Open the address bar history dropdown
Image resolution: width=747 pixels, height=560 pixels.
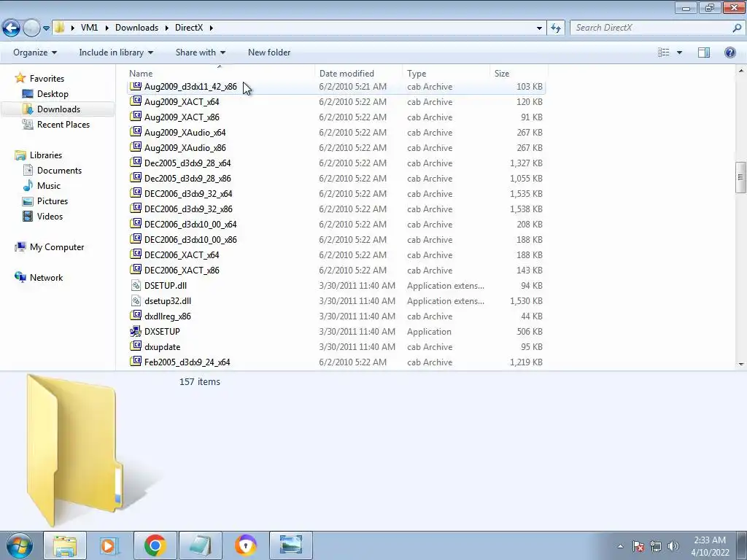click(539, 28)
